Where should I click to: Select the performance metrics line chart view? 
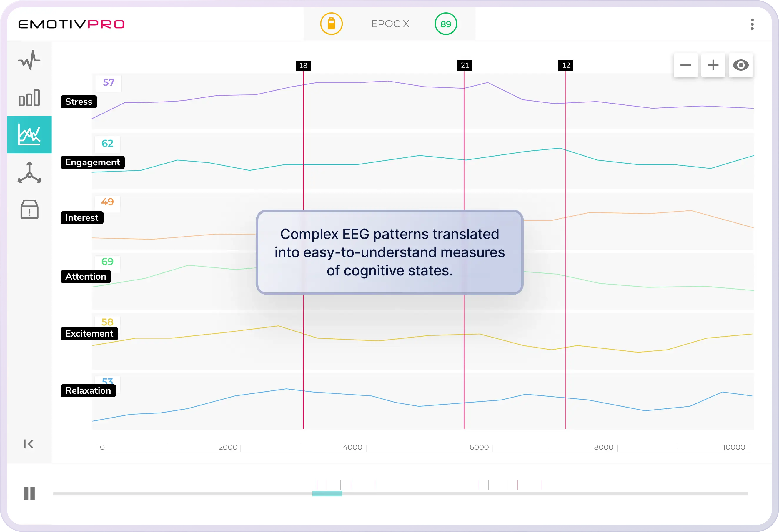tap(29, 135)
